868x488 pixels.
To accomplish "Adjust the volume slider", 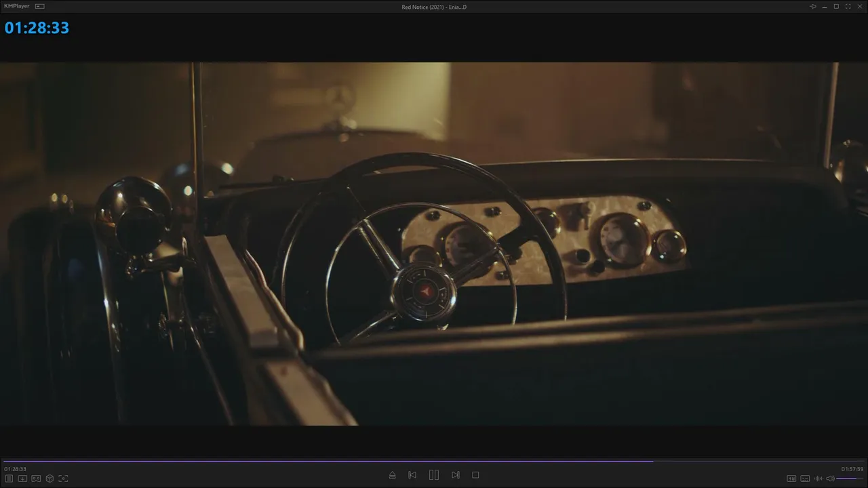I will pos(850,479).
